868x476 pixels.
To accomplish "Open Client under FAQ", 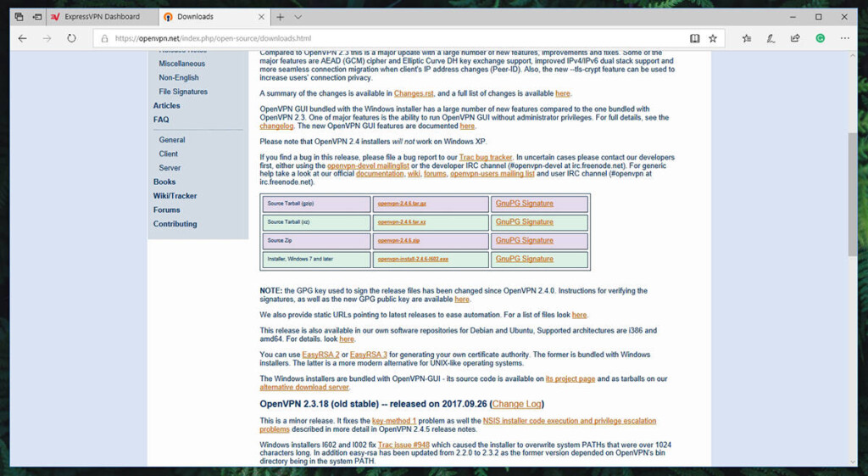I will coord(169,154).
